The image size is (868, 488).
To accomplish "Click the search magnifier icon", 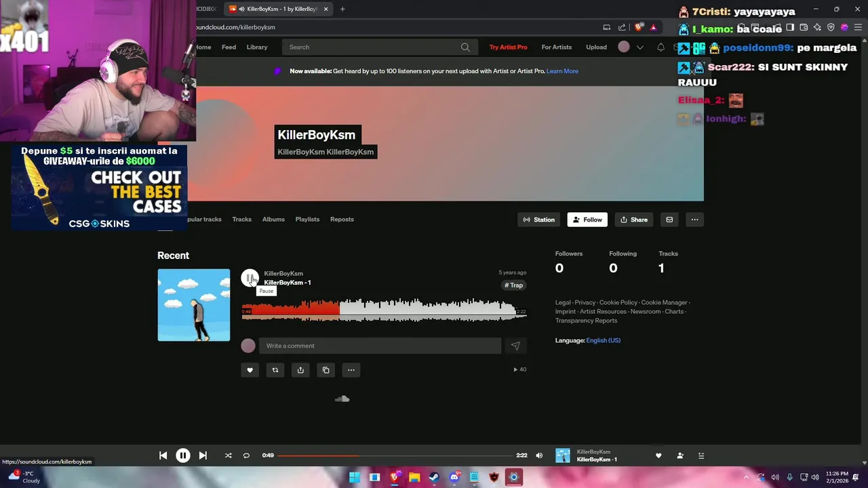I will click(465, 47).
